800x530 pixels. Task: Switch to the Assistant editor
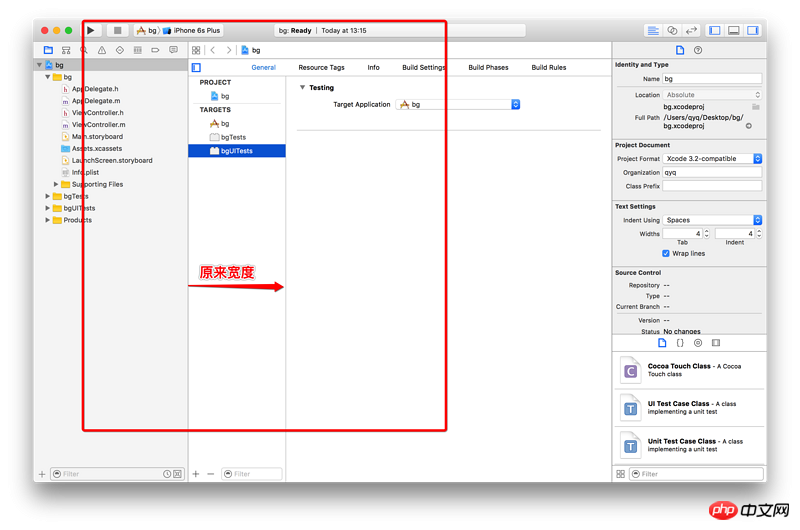click(672, 31)
